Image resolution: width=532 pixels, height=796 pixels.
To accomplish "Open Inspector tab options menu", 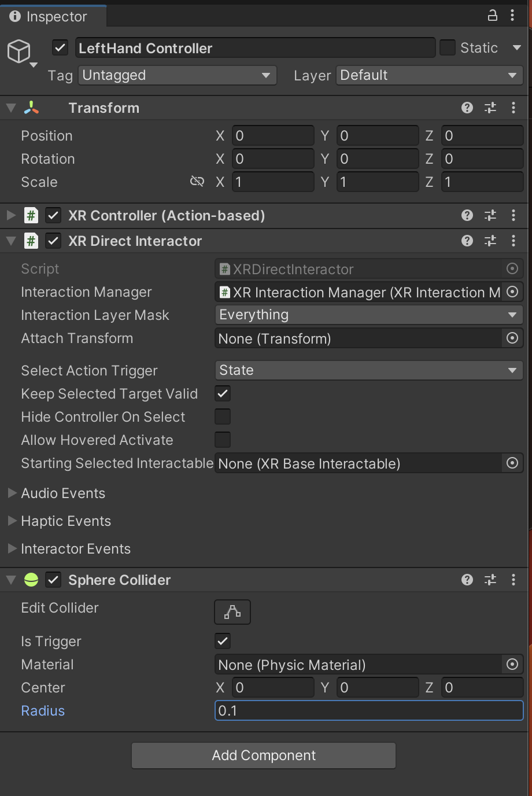I will coord(512,16).
